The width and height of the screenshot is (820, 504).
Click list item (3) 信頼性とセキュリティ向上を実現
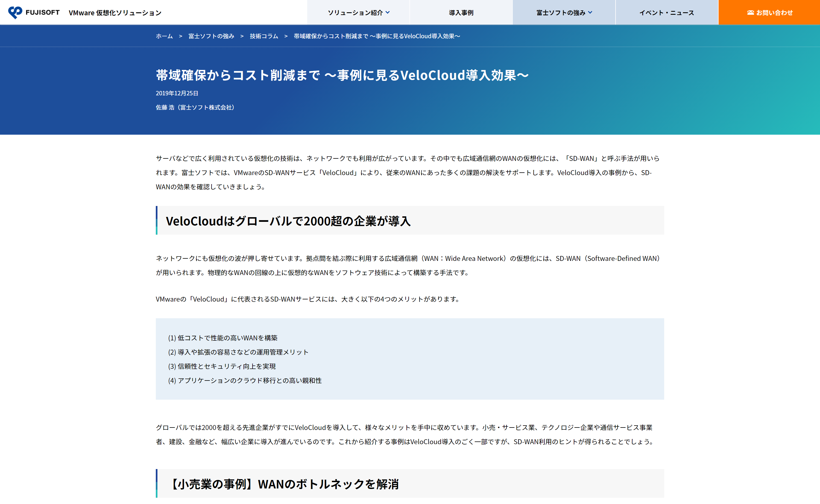[222, 366]
